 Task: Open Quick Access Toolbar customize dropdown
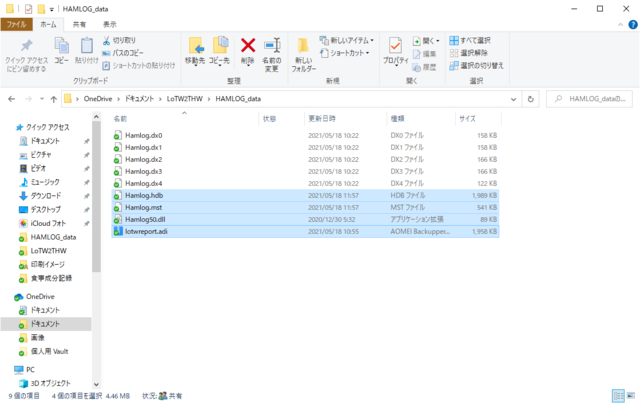52,9
